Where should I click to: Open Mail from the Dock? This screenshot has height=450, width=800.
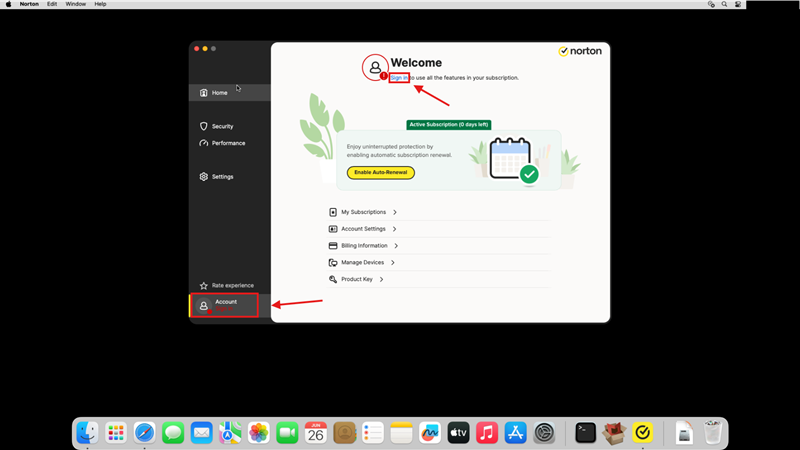click(x=202, y=433)
